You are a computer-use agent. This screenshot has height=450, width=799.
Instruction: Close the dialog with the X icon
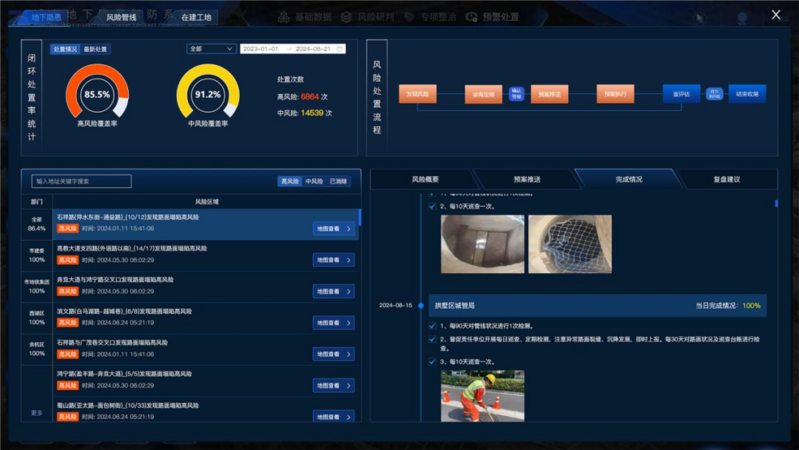click(776, 14)
